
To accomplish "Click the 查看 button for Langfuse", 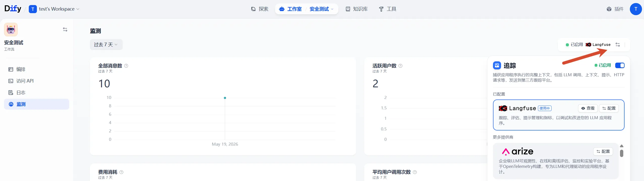I will [x=588, y=108].
